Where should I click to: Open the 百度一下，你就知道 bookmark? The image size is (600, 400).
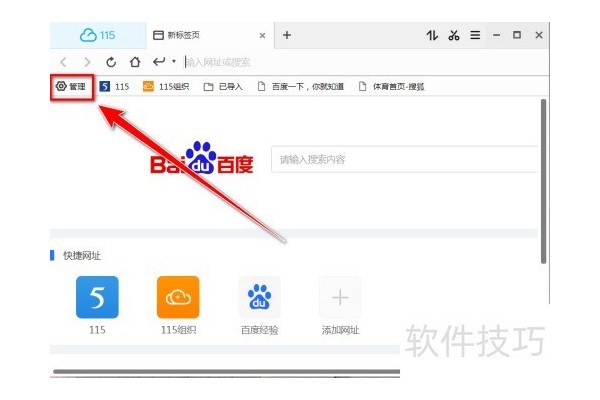pyautogui.click(x=301, y=87)
